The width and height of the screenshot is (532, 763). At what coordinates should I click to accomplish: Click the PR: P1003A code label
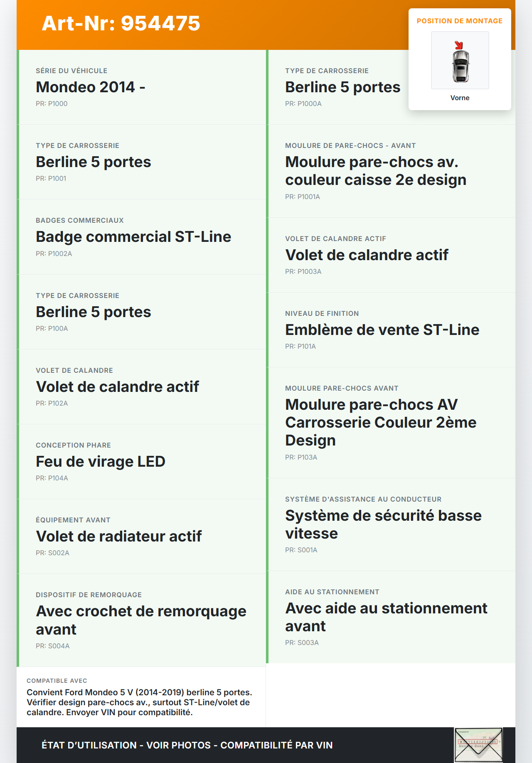coord(303,272)
